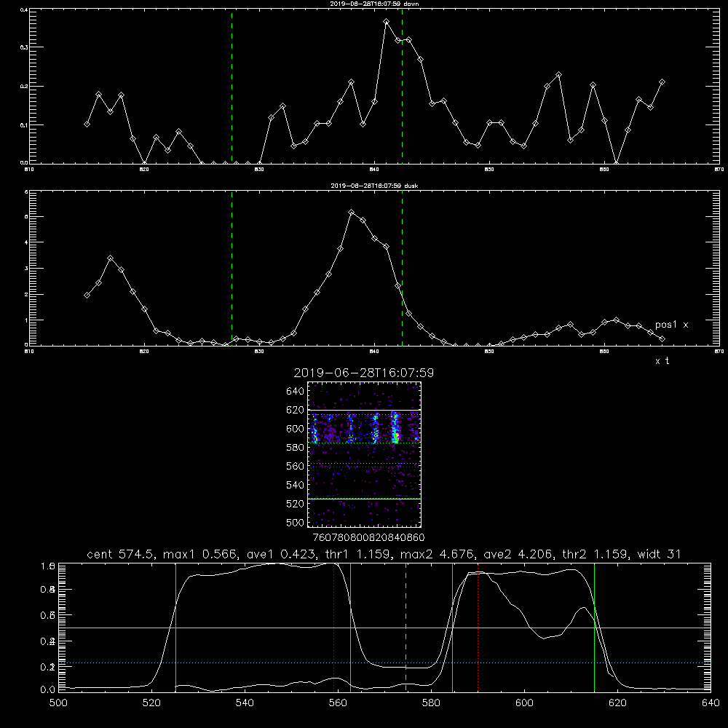Screen dimensions: 728x728
Task: Click the 0.2 label on dawn plot y-axis
Action: (x=25, y=87)
